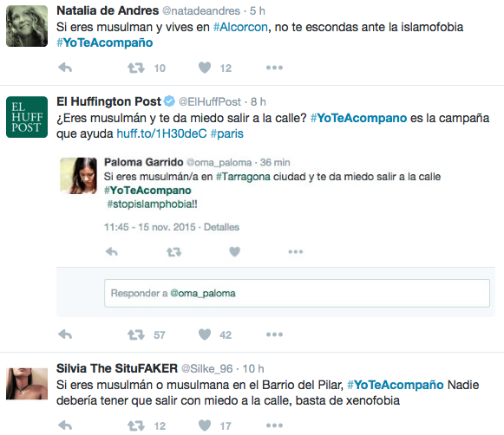Focus the Responder a @oma_paloma field

click(297, 293)
